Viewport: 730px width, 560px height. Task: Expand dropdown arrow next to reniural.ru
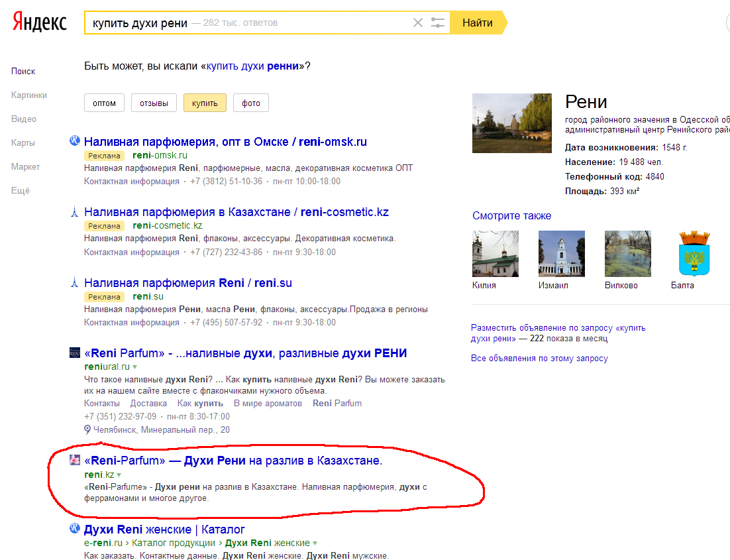tap(135, 367)
